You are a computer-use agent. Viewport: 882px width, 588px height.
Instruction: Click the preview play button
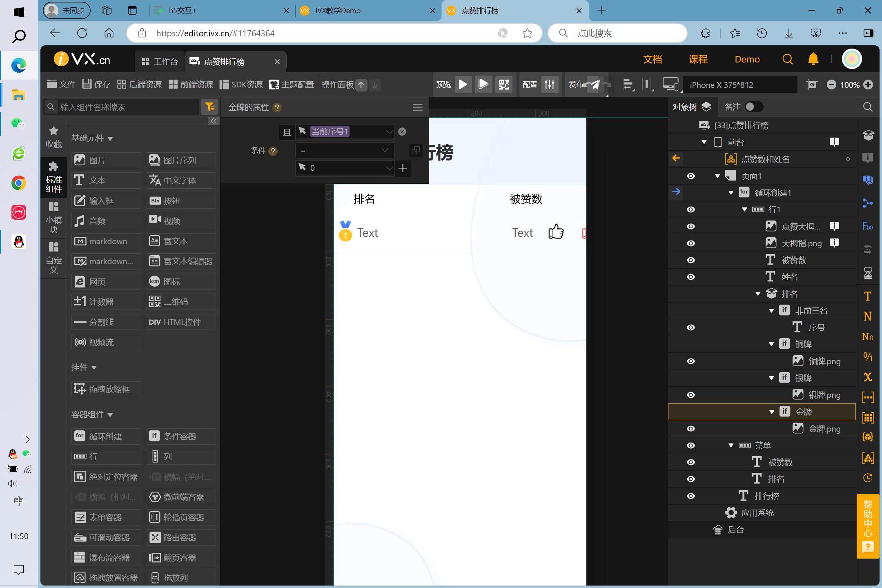coord(463,85)
